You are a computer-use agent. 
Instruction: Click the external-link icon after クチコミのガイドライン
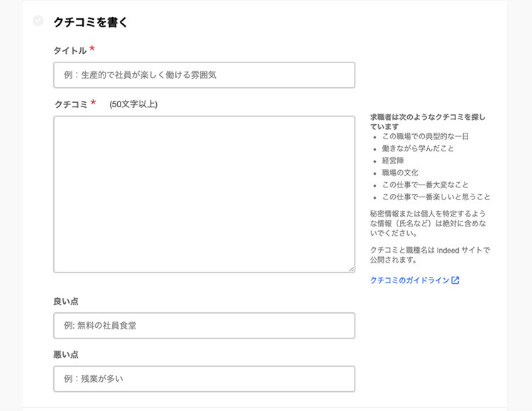(x=455, y=280)
